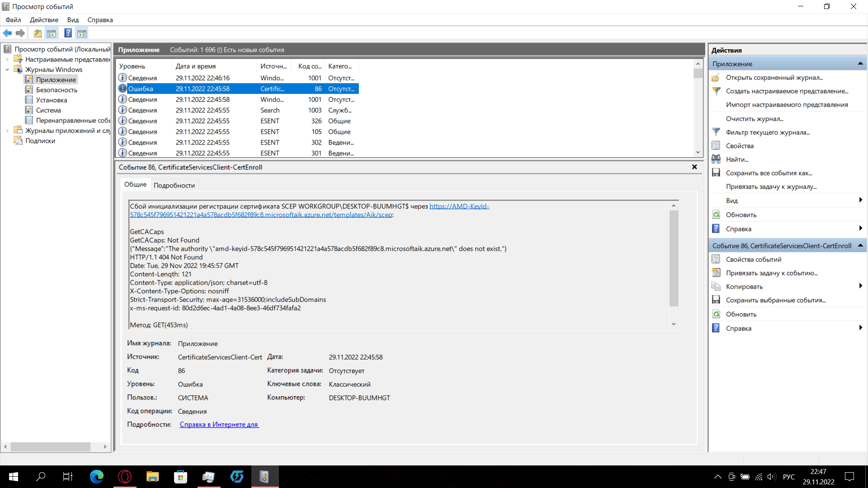The width and height of the screenshot is (868, 488).
Task: Click Очистить журнал action
Action: [755, 118]
